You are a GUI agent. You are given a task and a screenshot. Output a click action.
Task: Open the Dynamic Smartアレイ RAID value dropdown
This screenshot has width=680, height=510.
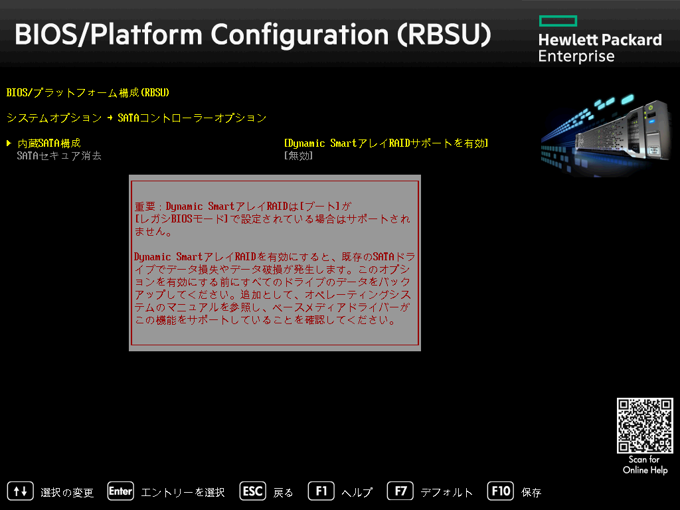(386, 143)
